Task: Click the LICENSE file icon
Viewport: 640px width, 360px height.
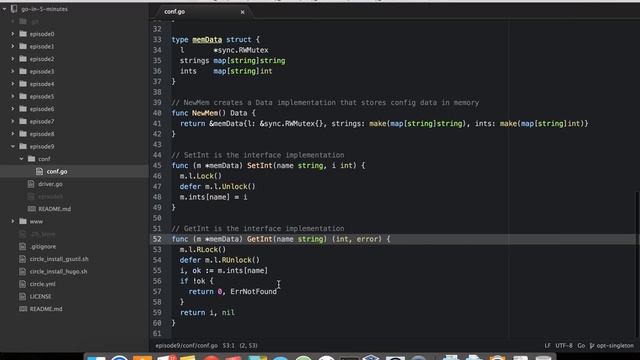Action: pyautogui.click(x=22, y=296)
